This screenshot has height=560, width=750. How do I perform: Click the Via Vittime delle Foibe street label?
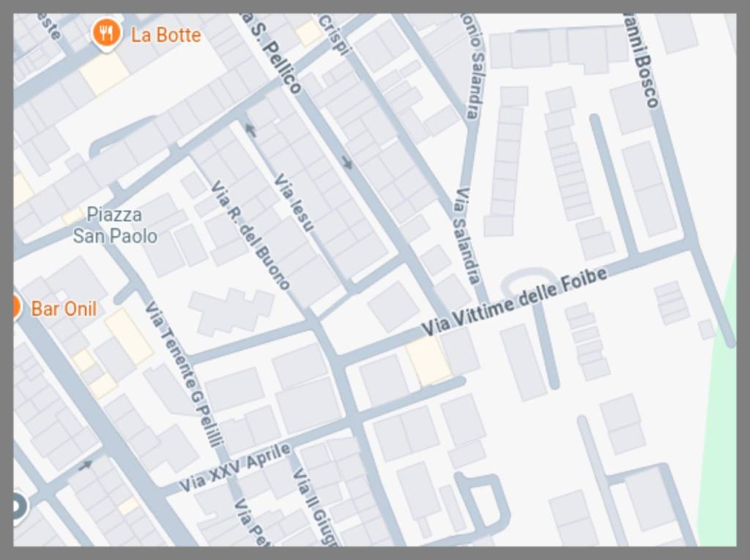[514, 300]
